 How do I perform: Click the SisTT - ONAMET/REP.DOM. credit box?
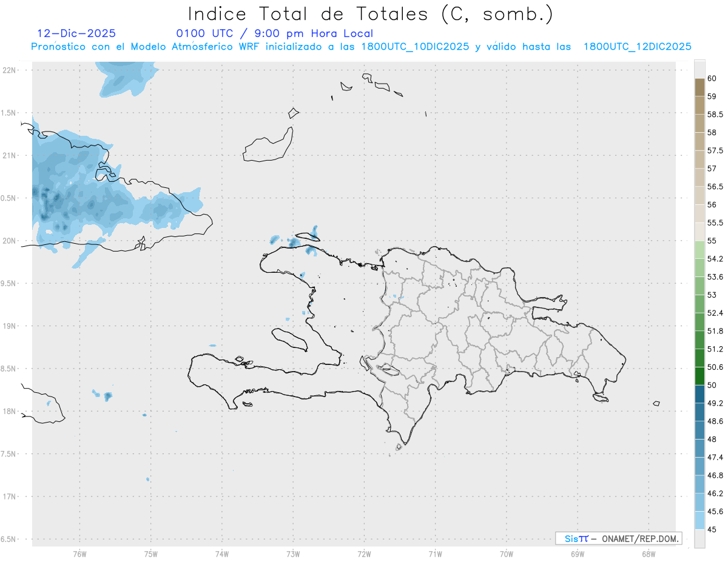point(618,538)
